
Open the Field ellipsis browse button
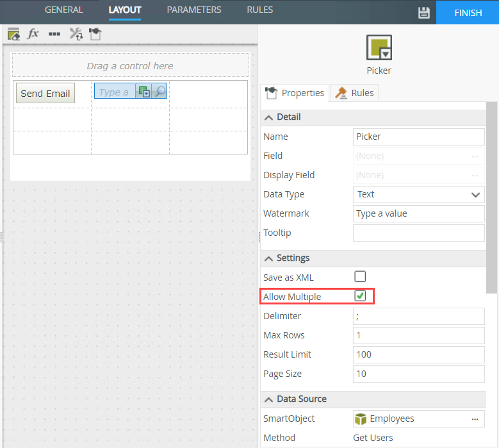475,156
